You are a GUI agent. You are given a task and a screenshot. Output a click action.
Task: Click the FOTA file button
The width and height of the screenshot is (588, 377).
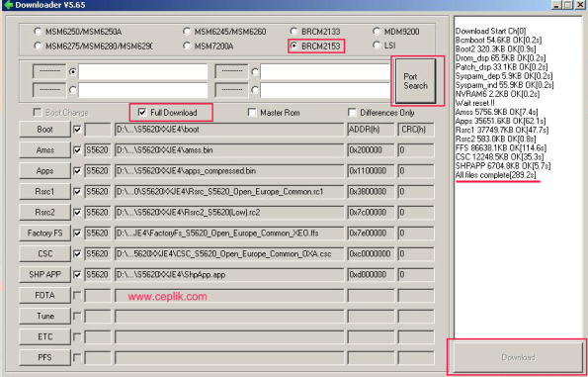(x=44, y=296)
